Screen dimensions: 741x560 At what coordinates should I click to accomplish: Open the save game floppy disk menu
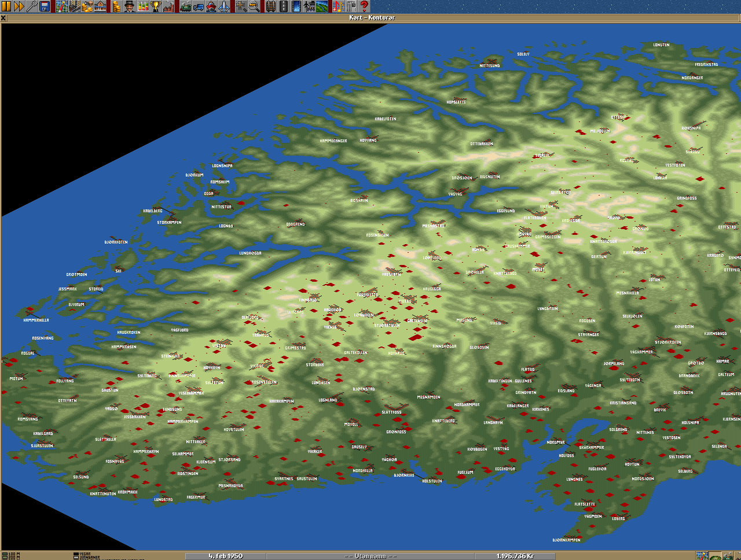click(x=45, y=6)
